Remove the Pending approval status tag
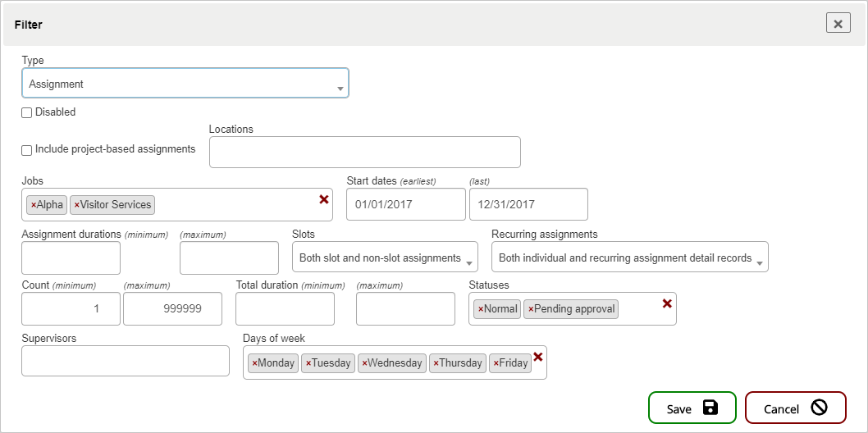Viewport: 868px width, 433px height. [x=531, y=309]
